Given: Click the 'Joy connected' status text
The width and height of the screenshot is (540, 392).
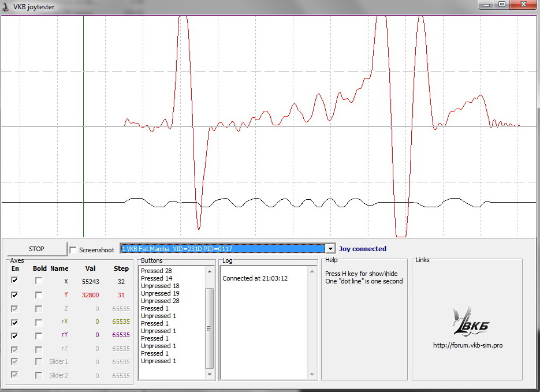Looking at the screenshot, I should [362, 249].
